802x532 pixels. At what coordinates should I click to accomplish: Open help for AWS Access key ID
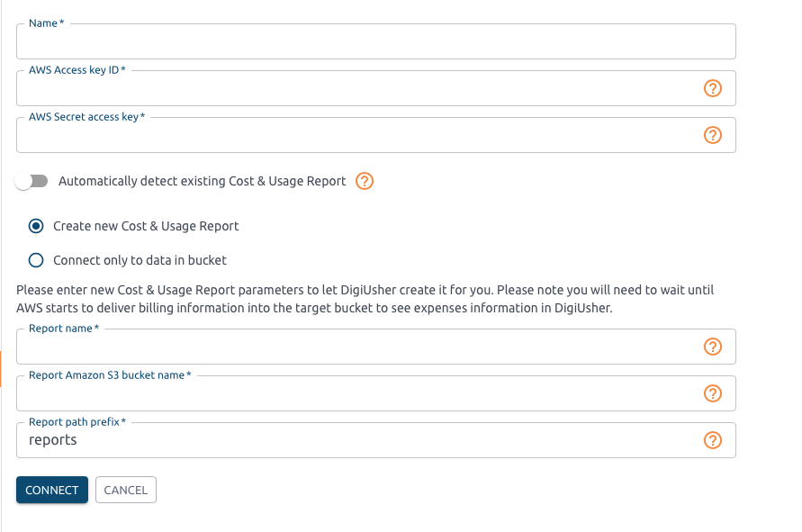(713, 88)
